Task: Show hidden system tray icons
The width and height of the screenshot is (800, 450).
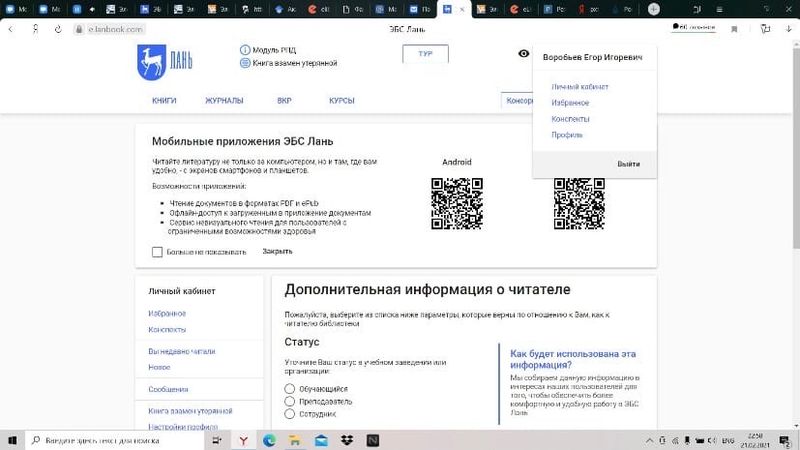Action: (x=649, y=440)
